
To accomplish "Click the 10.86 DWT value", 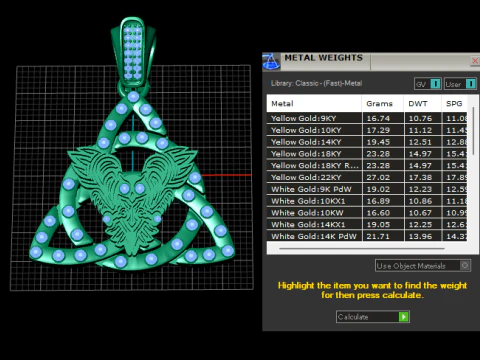I will [x=420, y=201].
